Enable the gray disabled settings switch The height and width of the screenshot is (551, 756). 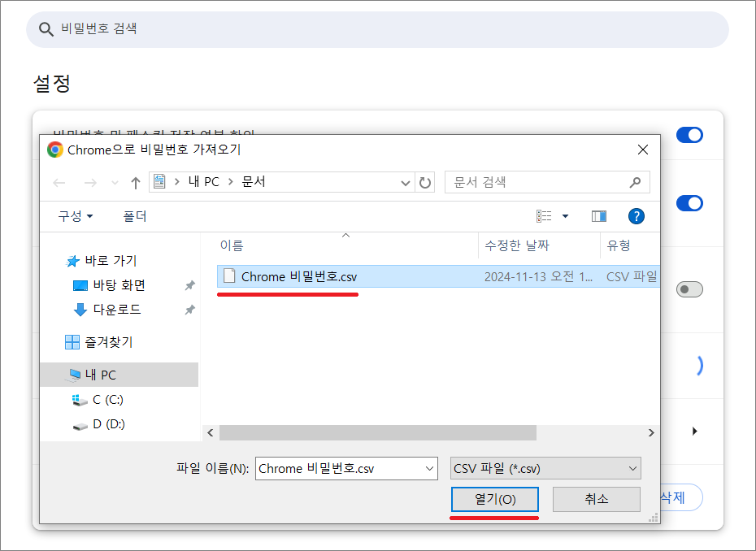point(689,289)
